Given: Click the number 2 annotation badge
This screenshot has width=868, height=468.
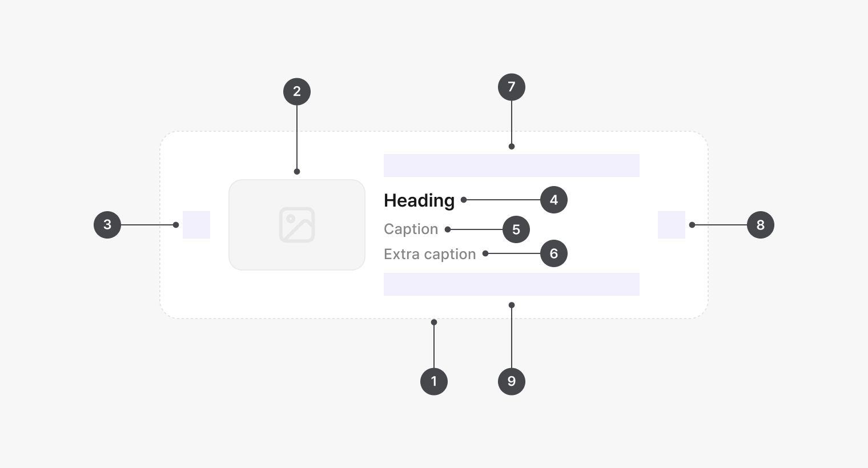Looking at the screenshot, I should pos(297,91).
